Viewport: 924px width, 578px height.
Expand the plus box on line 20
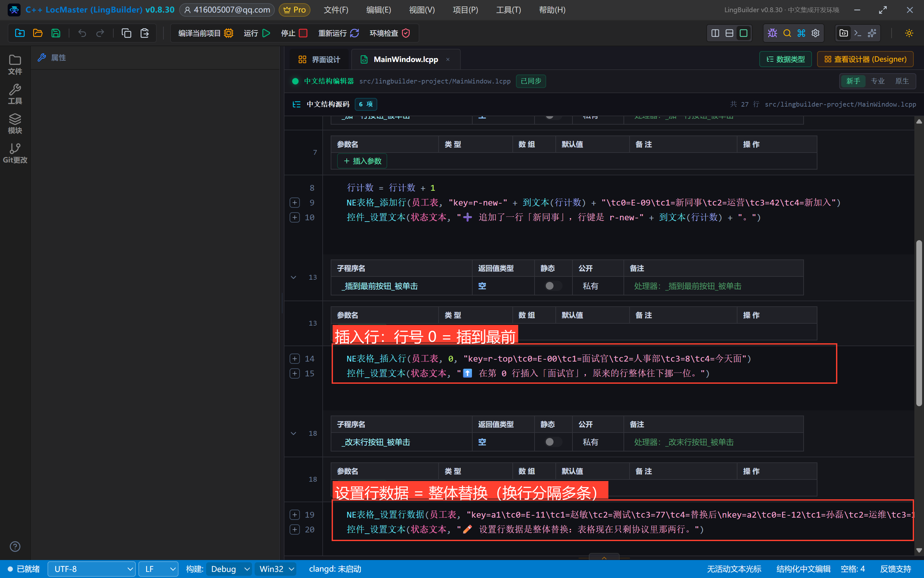pyautogui.click(x=295, y=529)
